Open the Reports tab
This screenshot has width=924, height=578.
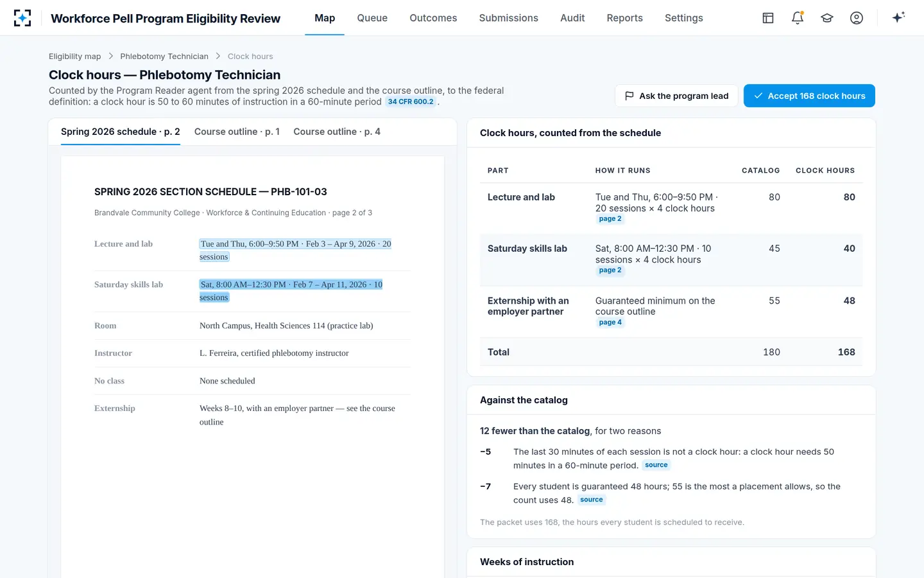pyautogui.click(x=625, y=18)
